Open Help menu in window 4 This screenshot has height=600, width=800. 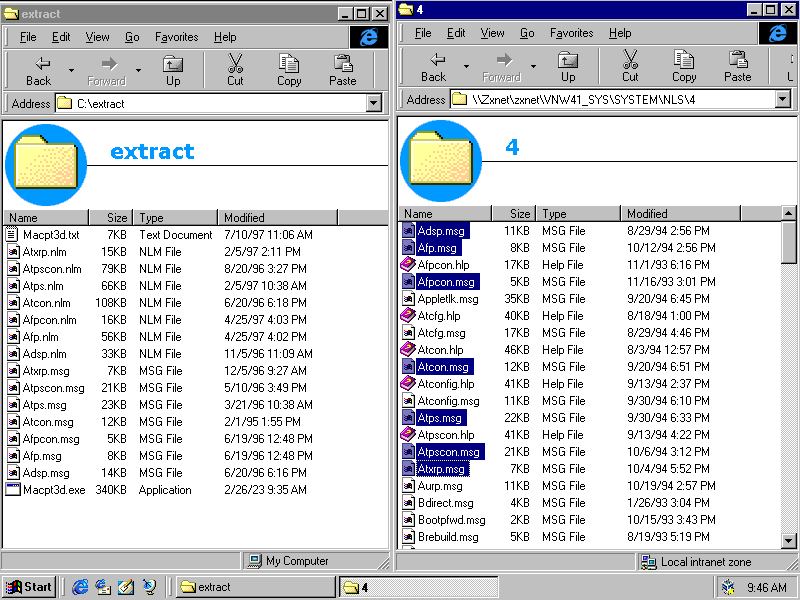tap(620, 33)
